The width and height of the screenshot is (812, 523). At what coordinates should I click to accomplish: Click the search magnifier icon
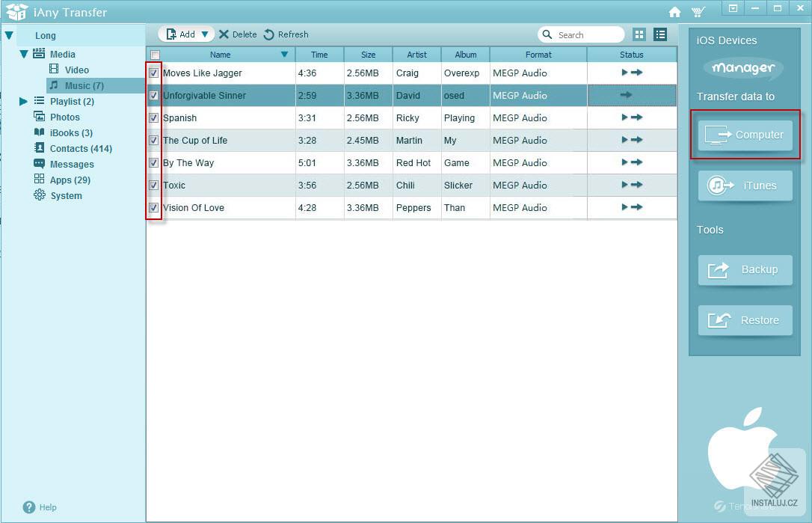[x=547, y=34]
